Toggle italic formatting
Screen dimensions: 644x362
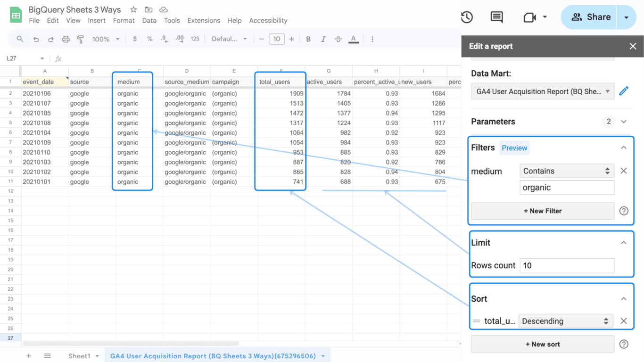coord(323,39)
